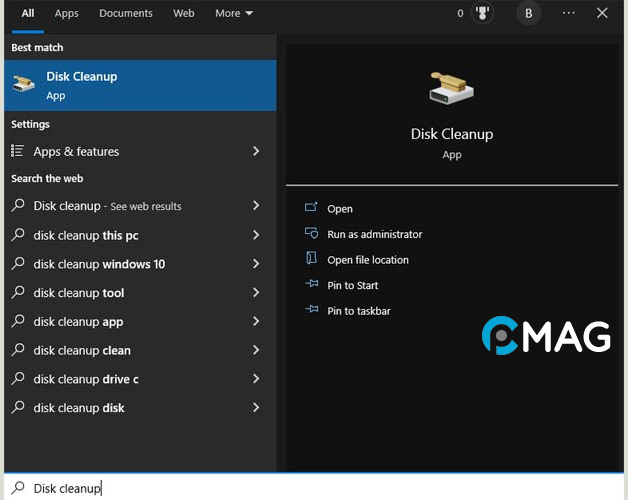Screen dimensions: 628x500
Task: Open the three-dot more options menu
Action: (x=568, y=13)
